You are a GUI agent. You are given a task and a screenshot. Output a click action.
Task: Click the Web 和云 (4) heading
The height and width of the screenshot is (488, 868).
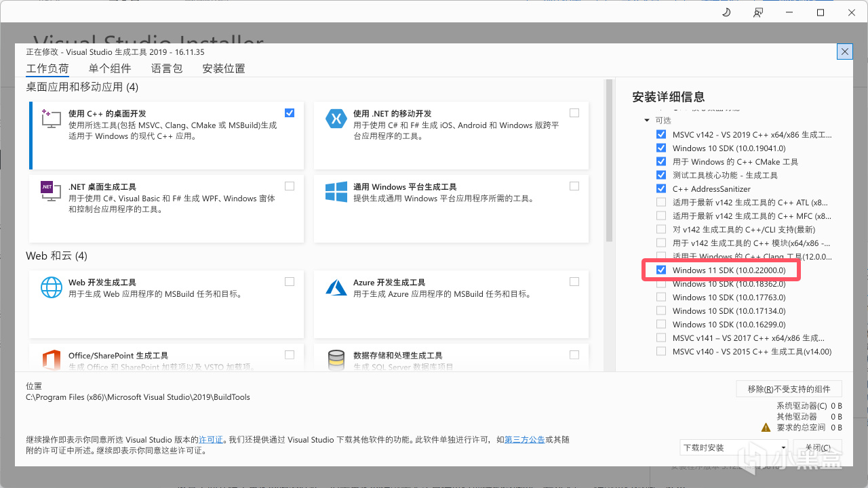[x=57, y=256]
